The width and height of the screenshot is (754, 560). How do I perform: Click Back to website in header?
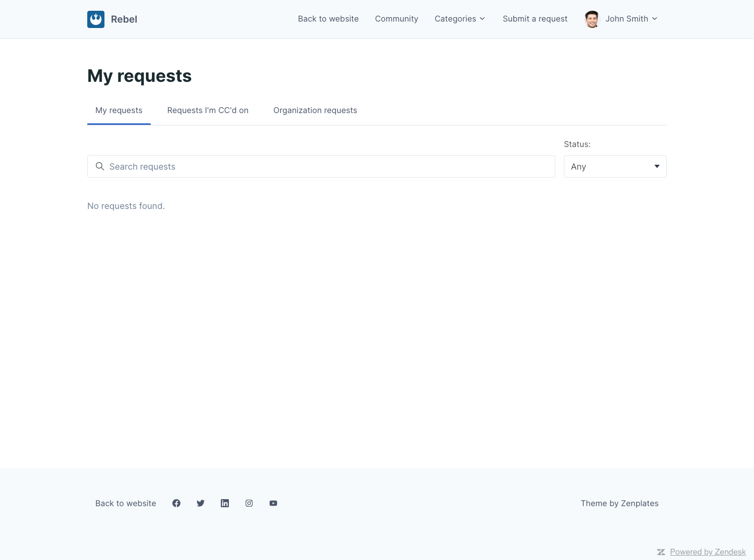[x=328, y=19]
